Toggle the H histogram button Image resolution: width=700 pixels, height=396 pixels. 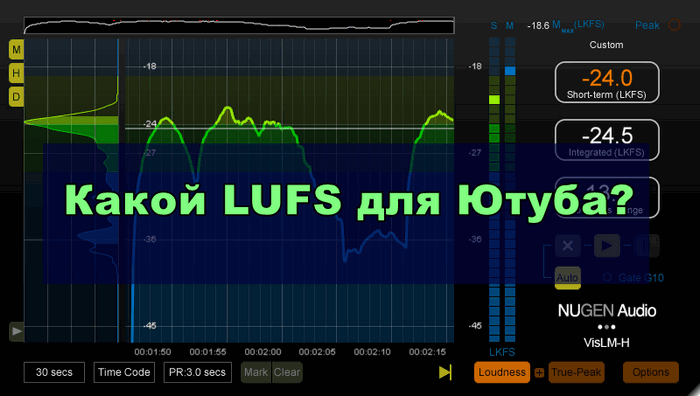tap(17, 73)
